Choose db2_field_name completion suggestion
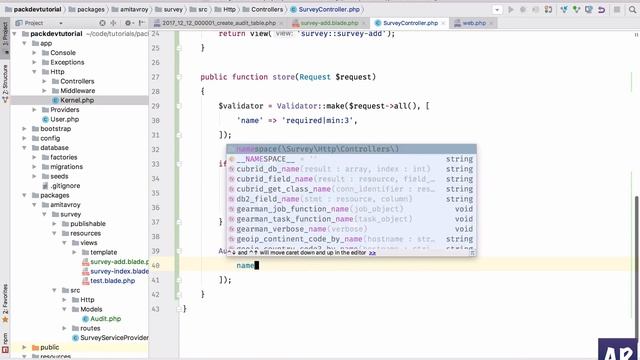 (x=351, y=199)
